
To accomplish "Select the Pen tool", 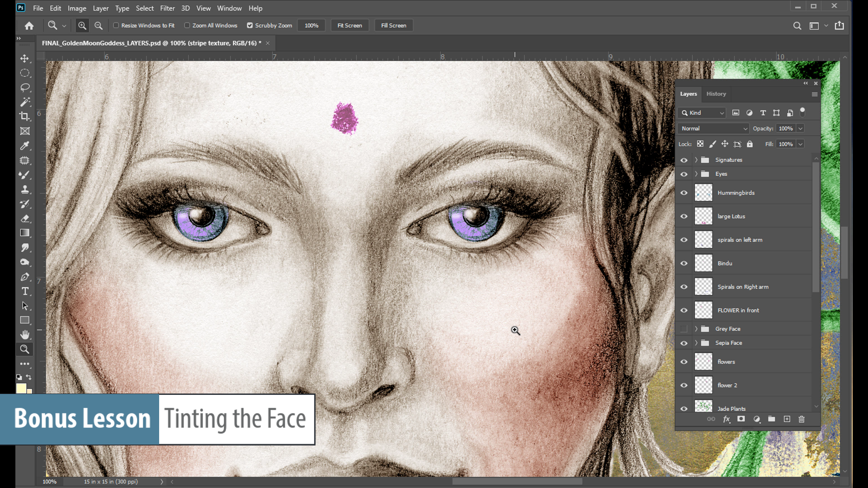I will coord(25,277).
